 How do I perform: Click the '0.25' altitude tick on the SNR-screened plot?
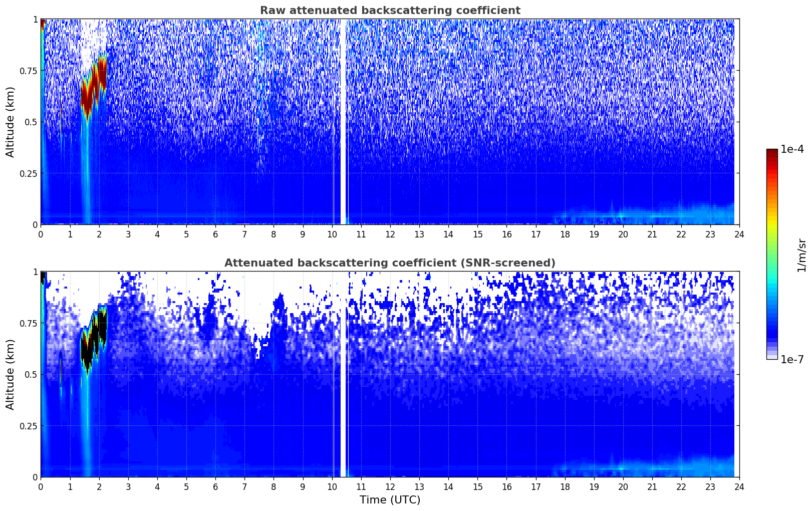pyautogui.click(x=29, y=426)
